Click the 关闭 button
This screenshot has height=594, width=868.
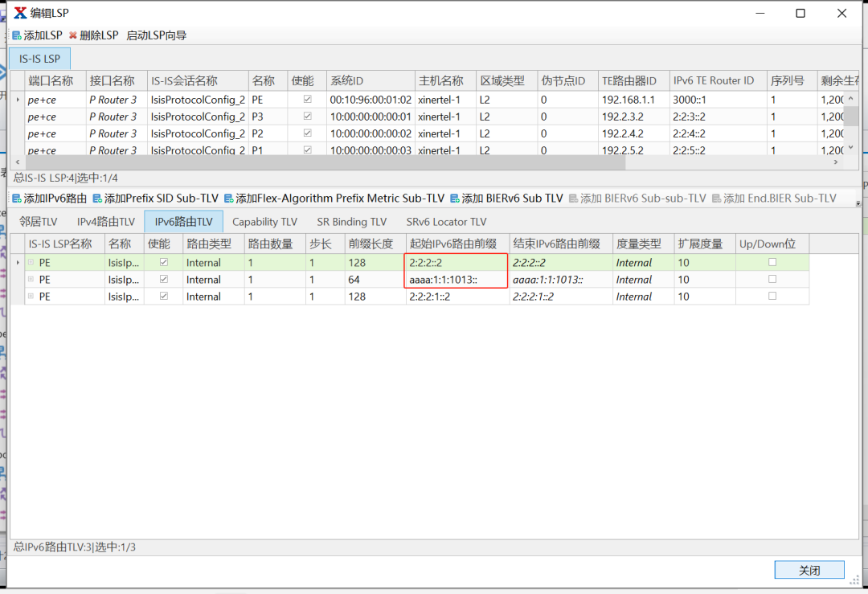click(x=809, y=570)
